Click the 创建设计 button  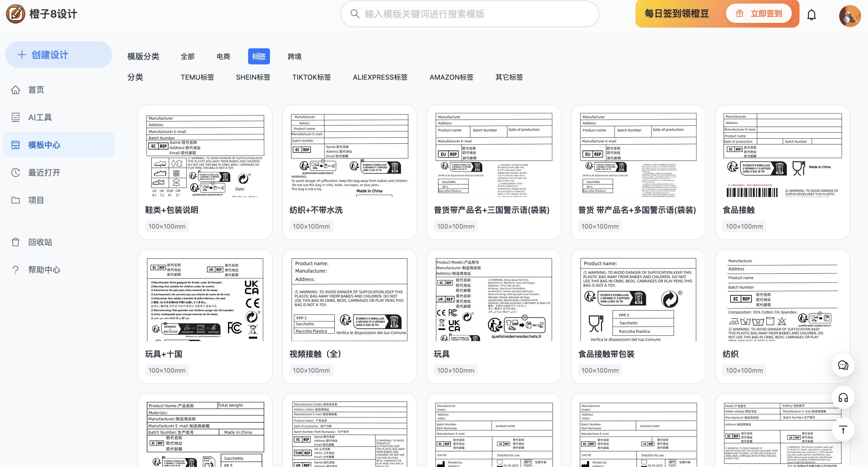click(59, 55)
